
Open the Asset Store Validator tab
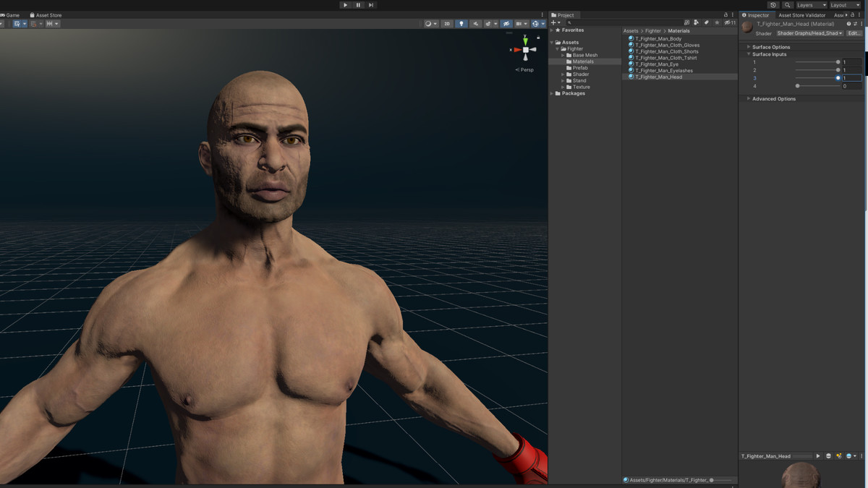click(801, 15)
